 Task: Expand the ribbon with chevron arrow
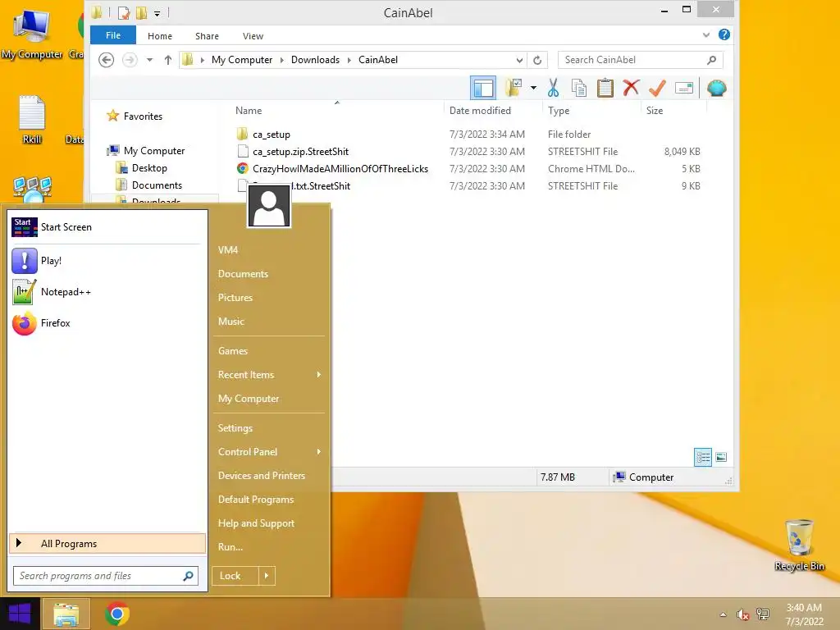tap(706, 34)
